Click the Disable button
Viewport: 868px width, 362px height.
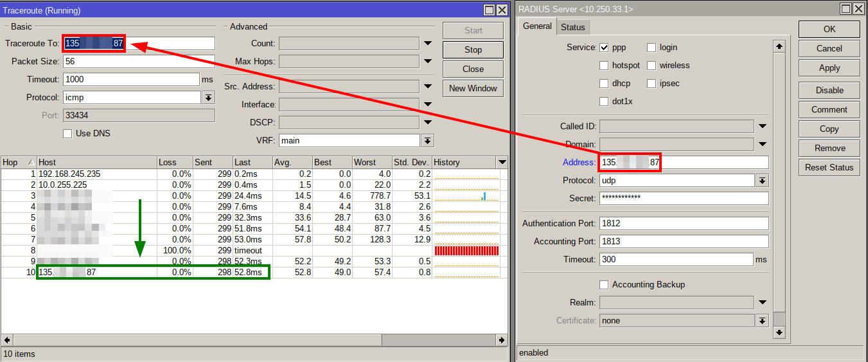(829, 90)
